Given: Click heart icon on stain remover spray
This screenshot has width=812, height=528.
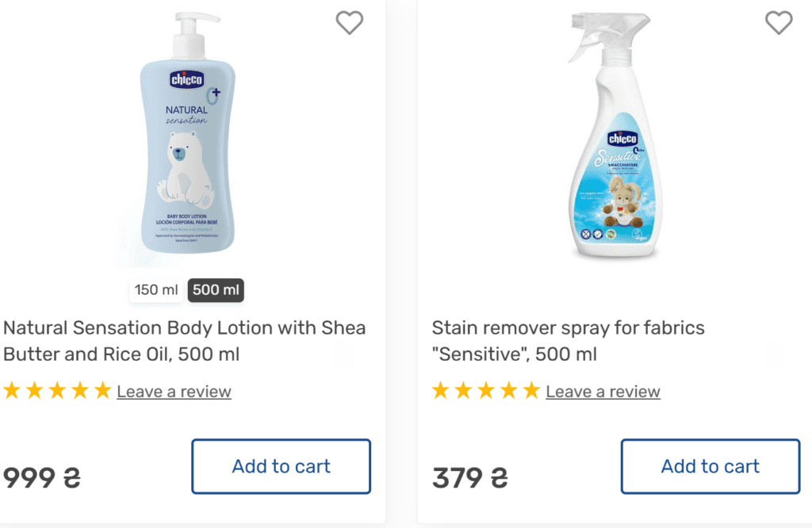Looking at the screenshot, I should coord(779,23).
